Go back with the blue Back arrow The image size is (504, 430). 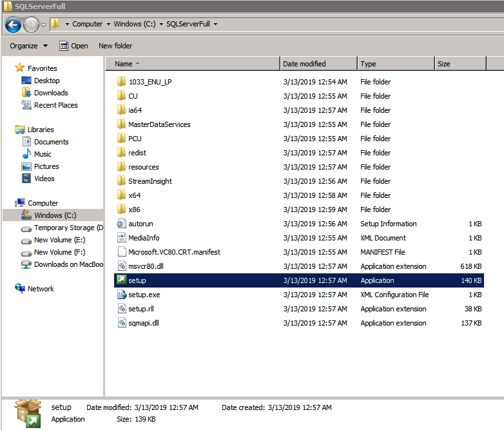tap(13, 24)
